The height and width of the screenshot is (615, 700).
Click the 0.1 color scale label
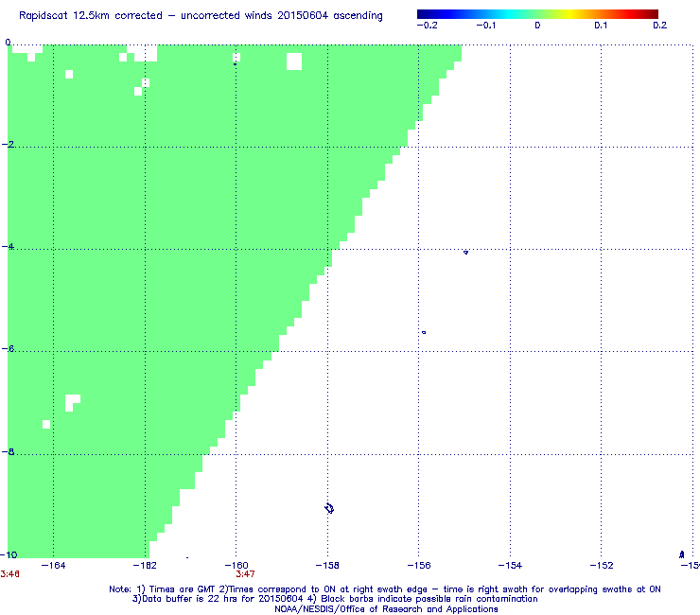[601, 26]
